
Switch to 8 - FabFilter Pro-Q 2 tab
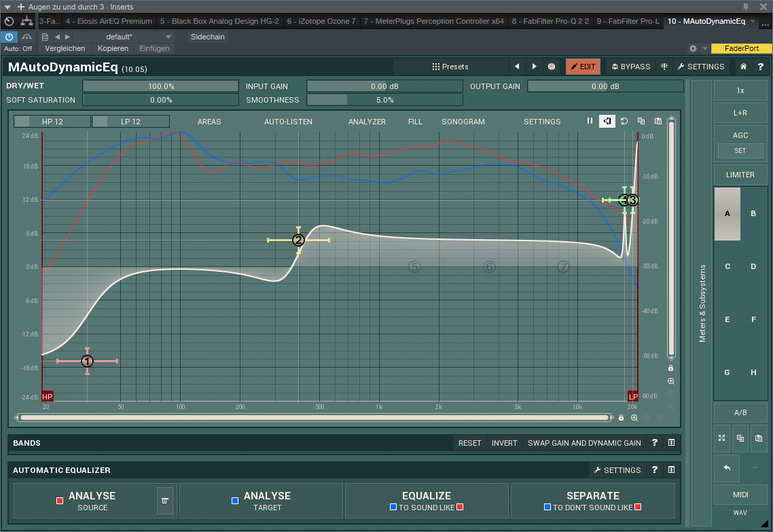click(x=550, y=21)
